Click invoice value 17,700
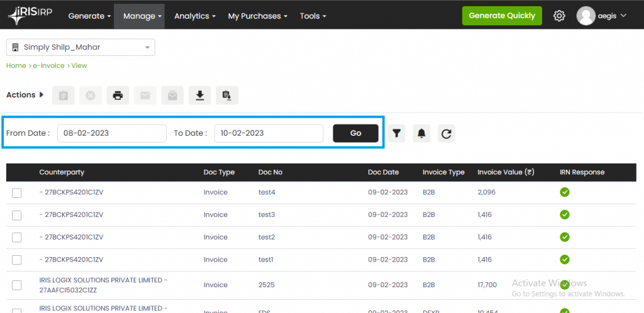The height and width of the screenshot is (313, 644). pos(487,285)
